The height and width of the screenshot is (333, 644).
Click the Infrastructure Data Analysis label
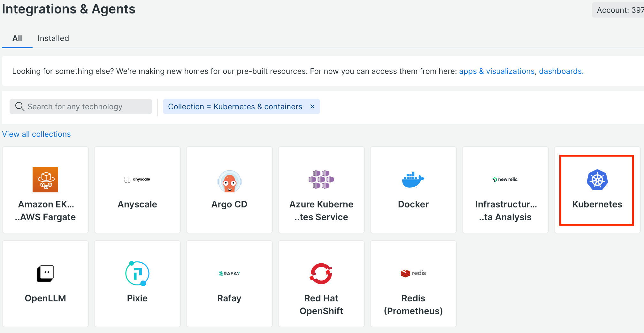coord(505,211)
